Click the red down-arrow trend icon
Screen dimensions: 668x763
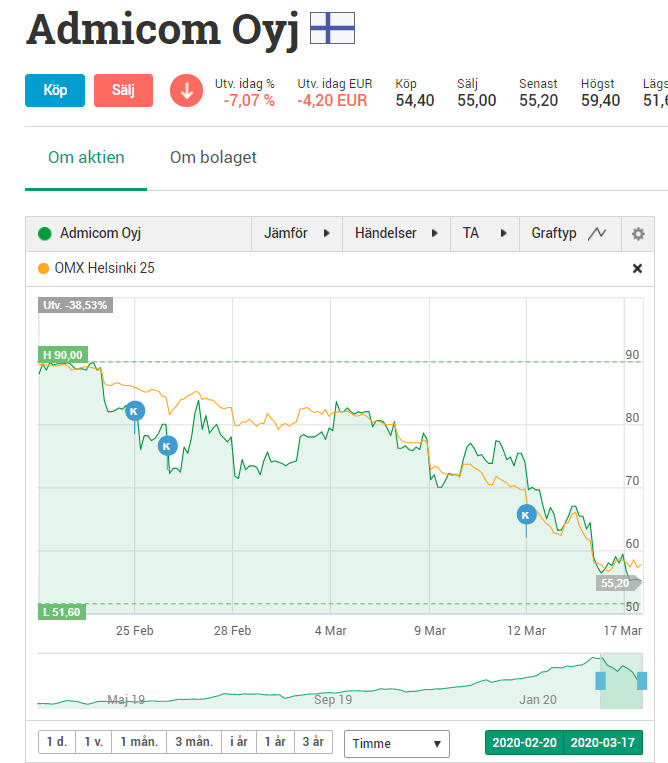[186, 91]
